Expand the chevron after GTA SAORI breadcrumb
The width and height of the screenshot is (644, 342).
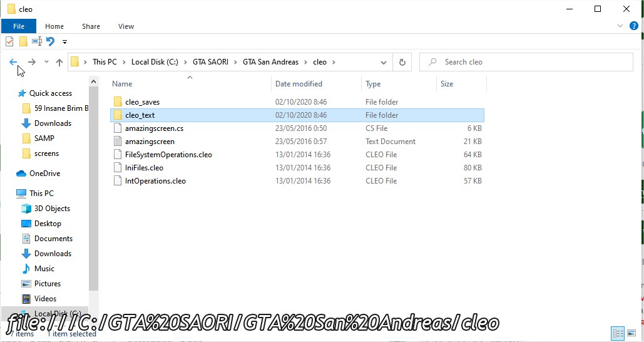pos(236,62)
